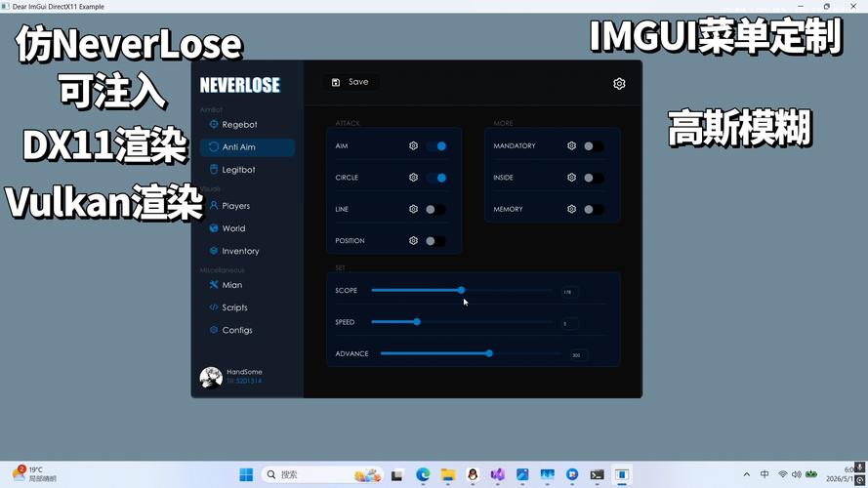Go to the World section
Image resolution: width=868 pixels, height=488 pixels.
point(247,228)
